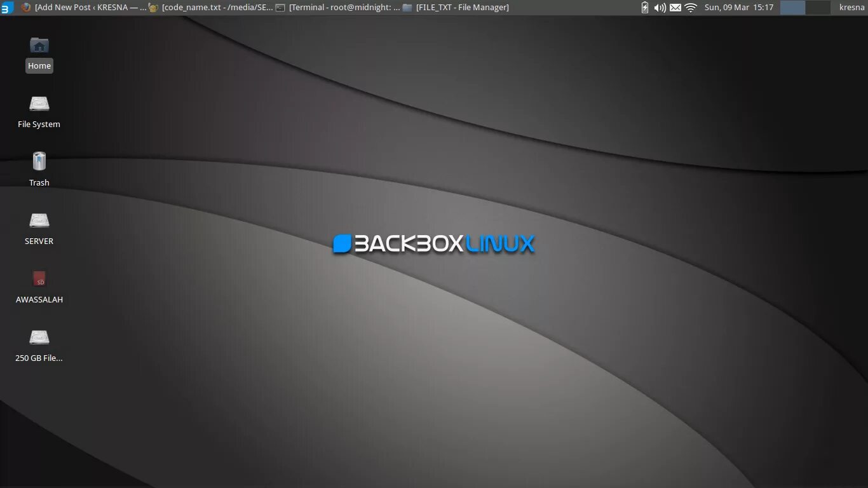Switch to the dark second workspace
Screen dimensions: 868x488
point(818,8)
